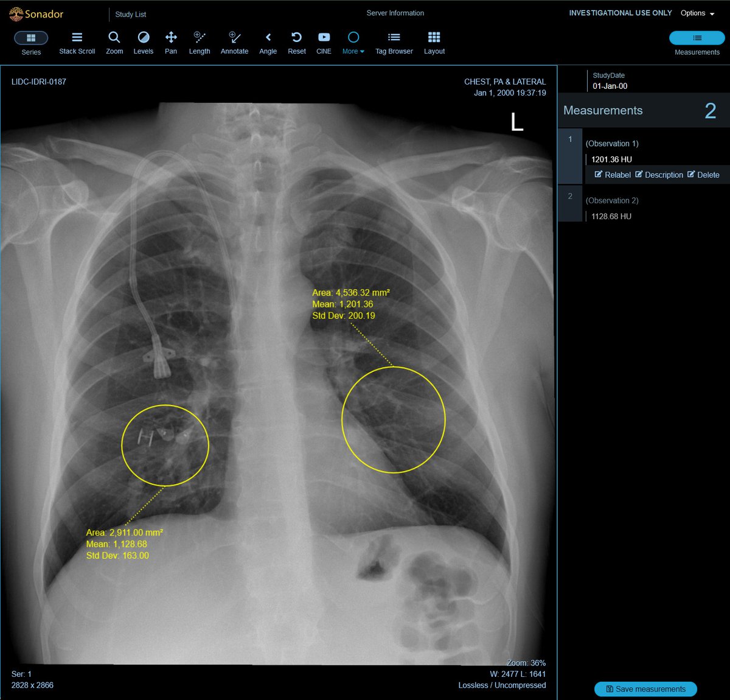Select the Zoom tool
This screenshot has width=730, height=700.
tap(114, 40)
